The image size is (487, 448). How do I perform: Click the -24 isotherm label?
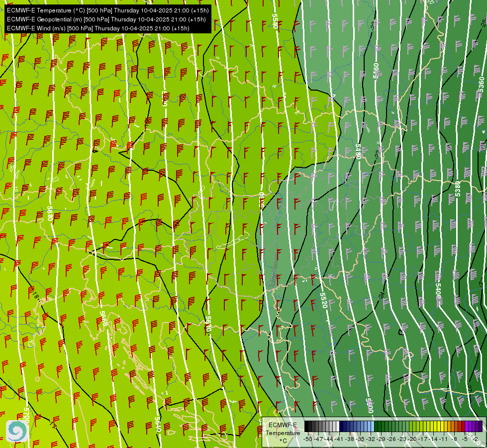(x=382, y=295)
